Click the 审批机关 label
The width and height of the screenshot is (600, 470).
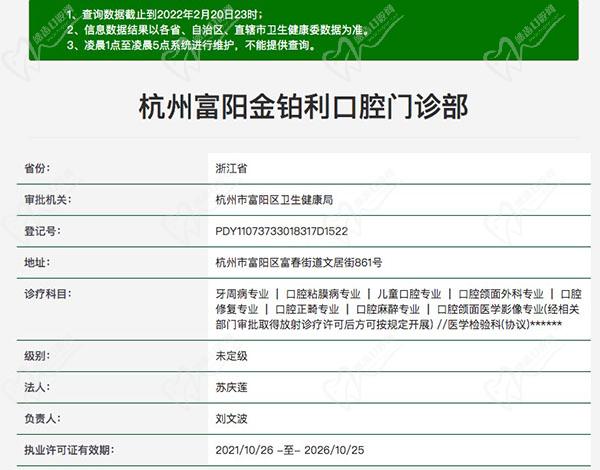(x=47, y=200)
